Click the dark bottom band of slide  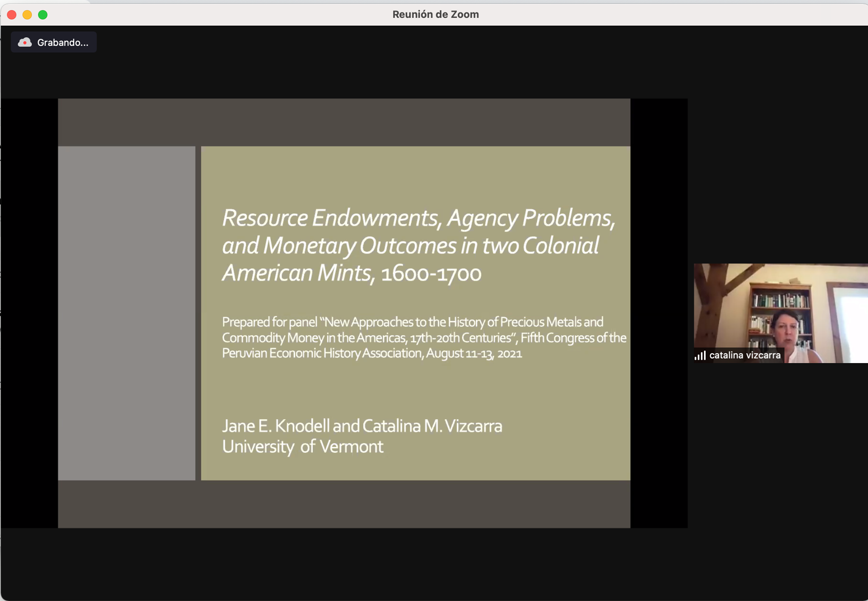pos(344,504)
